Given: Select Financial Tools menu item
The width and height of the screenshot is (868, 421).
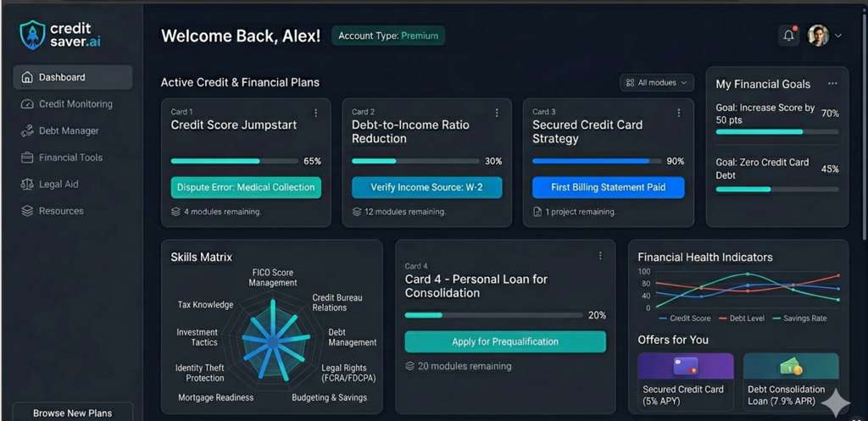Looking at the screenshot, I should coord(70,158).
